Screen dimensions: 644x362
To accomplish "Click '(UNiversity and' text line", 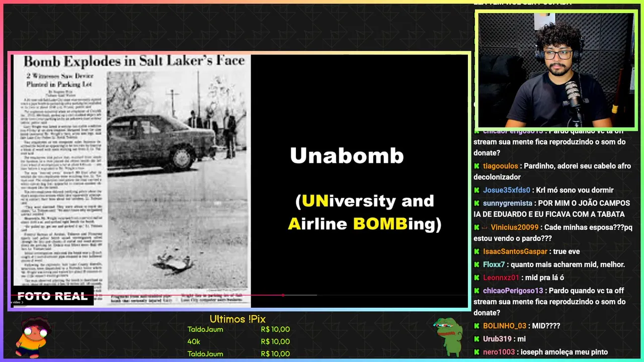I will (365, 201).
